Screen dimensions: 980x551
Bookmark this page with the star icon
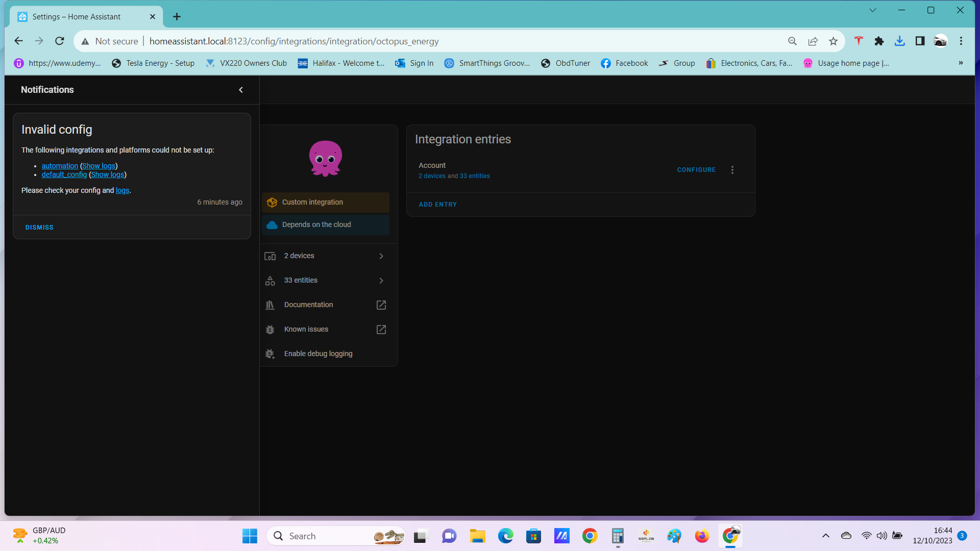[x=834, y=41]
